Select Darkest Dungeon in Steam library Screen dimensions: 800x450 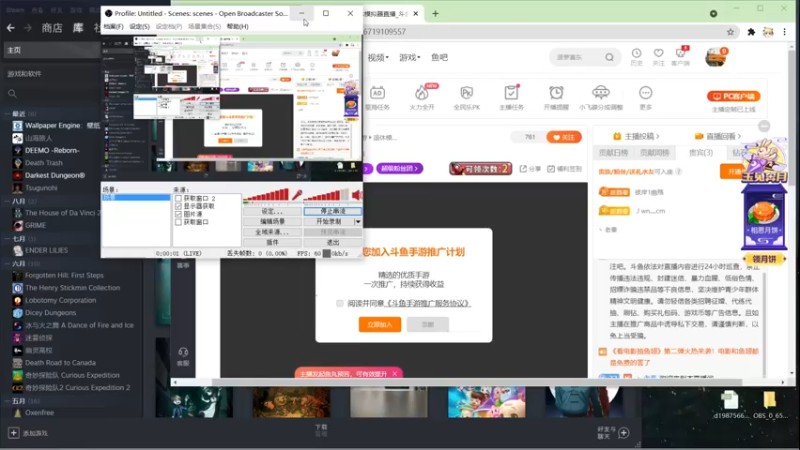55,176
